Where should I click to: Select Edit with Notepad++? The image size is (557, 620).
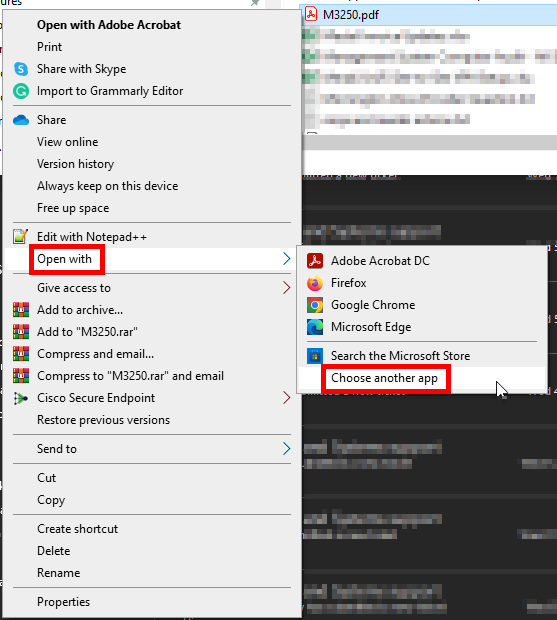[x=153, y=237]
